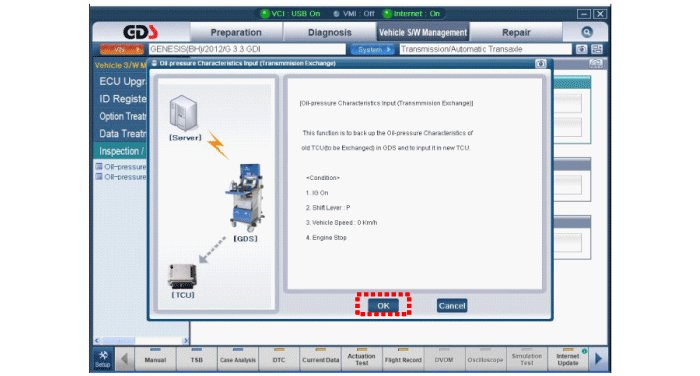Open Current Data in bottom toolbar

[x=320, y=359]
